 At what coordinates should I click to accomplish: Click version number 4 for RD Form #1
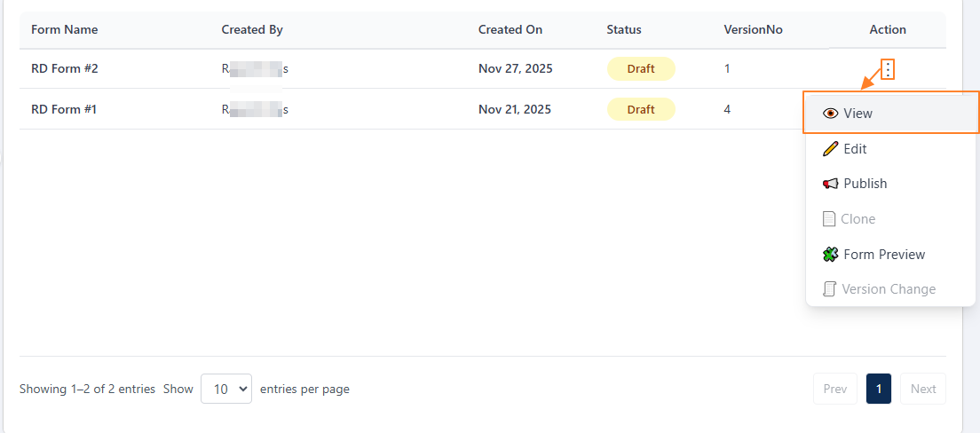coord(727,109)
